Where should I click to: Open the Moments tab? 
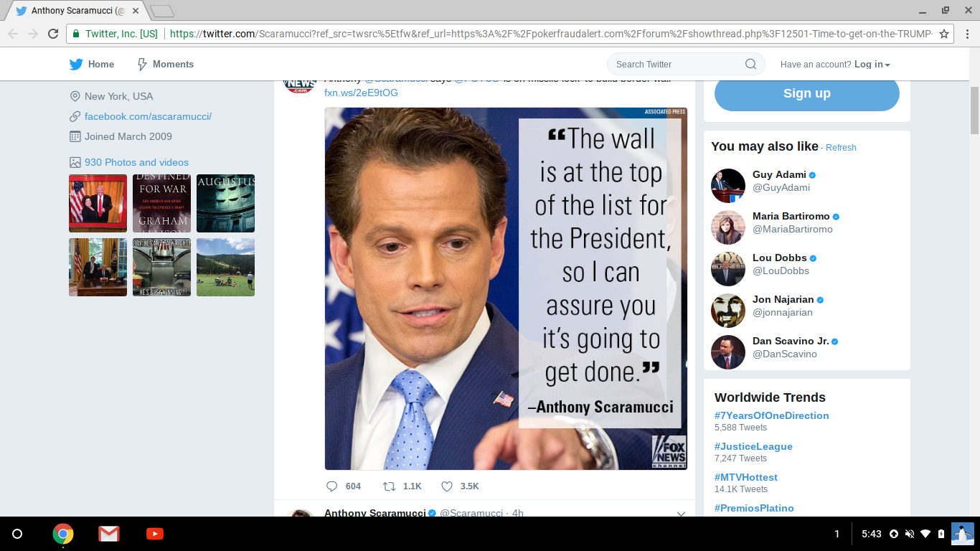(x=165, y=64)
